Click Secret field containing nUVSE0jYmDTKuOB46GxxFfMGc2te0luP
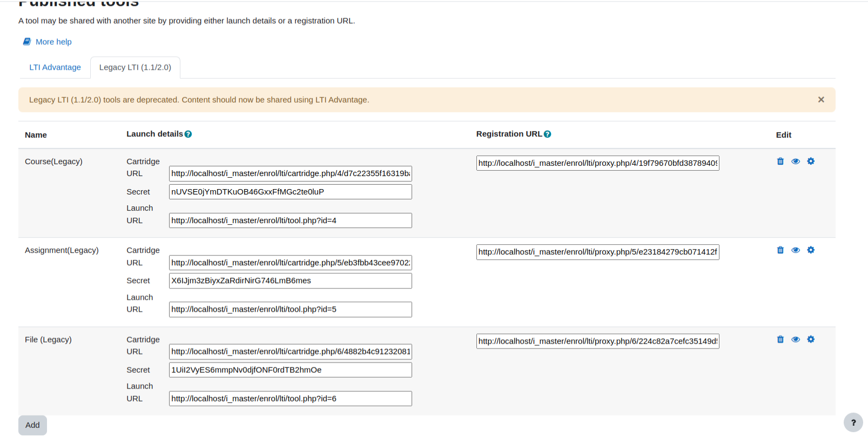 click(x=291, y=192)
